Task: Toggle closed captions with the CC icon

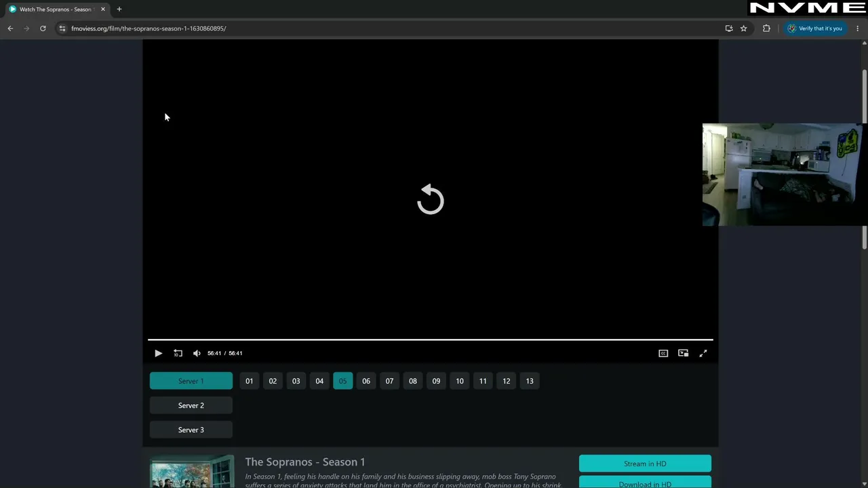Action: (x=663, y=353)
